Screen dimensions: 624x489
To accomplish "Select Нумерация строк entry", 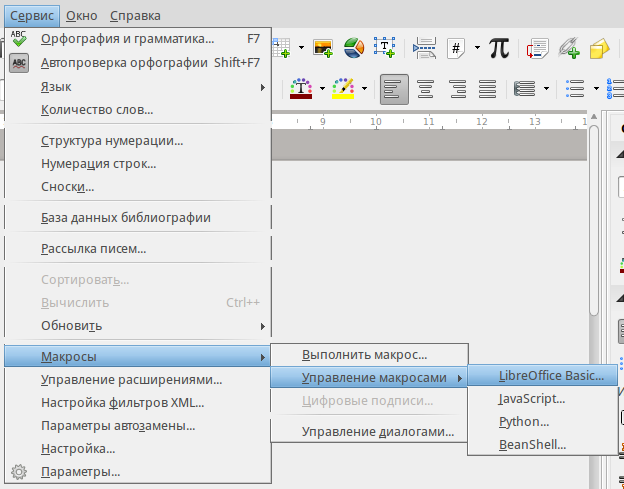I will 138,164.
